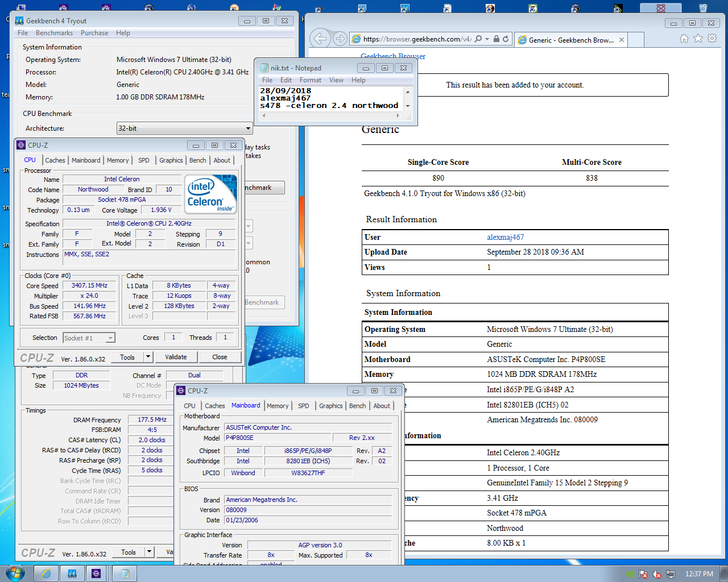Click the Tools button in front CPU-Z

(x=127, y=357)
